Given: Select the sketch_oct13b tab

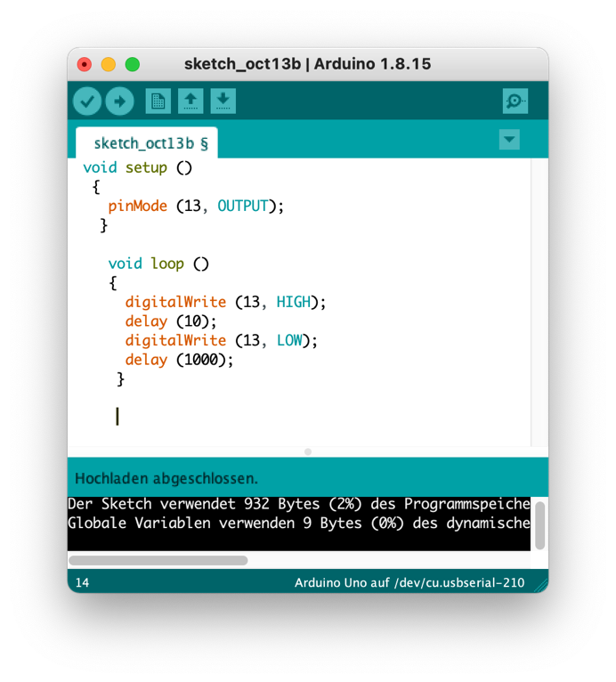Looking at the screenshot, I should click(x=147, y=143).
